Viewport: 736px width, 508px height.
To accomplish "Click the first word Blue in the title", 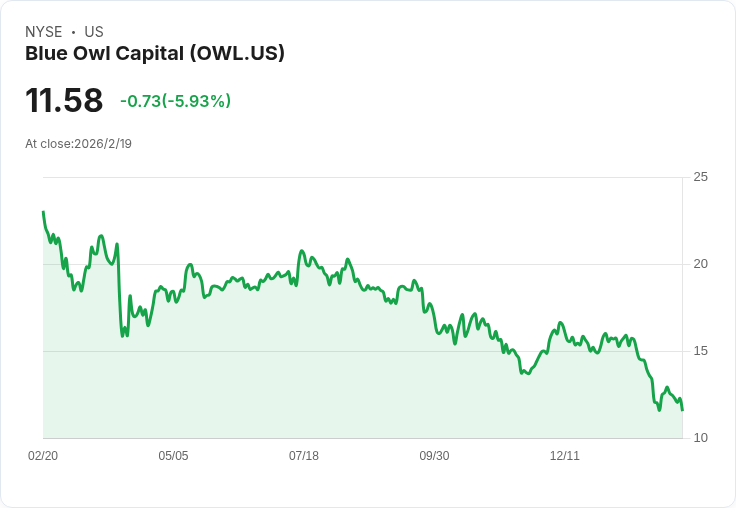I will coord(44,54).
